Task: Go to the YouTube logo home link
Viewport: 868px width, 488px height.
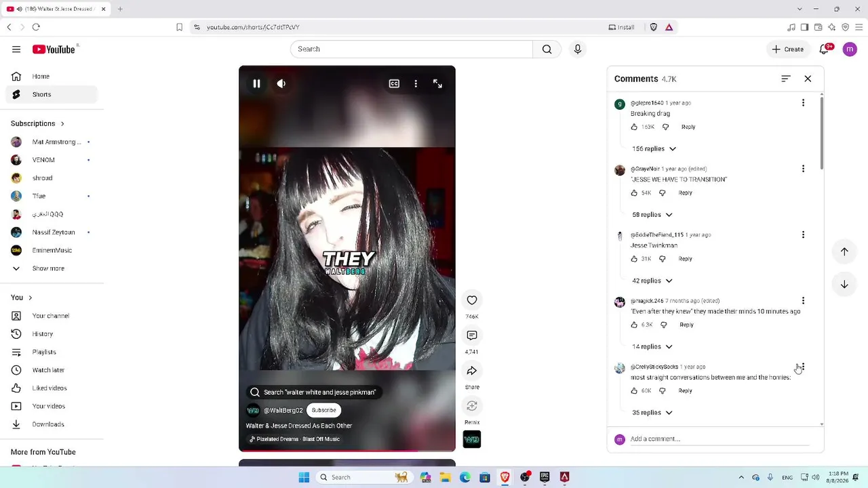Action: pos(54,49)
